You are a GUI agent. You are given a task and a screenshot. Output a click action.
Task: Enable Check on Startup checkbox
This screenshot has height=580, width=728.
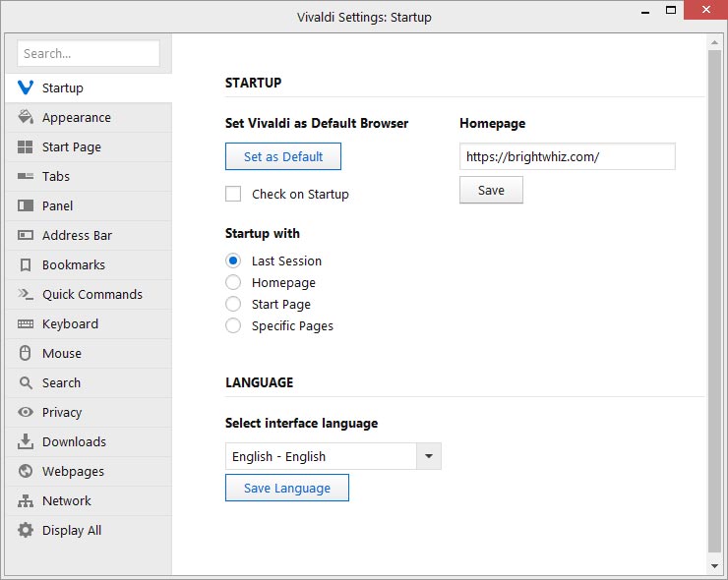point(233,194)
